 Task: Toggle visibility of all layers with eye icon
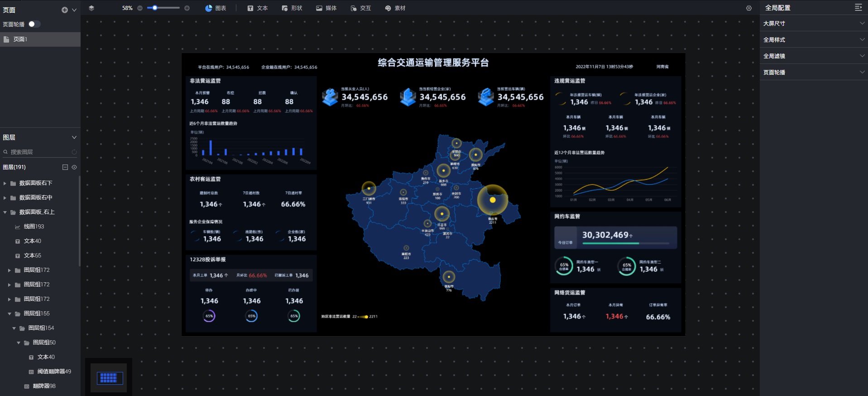74,167
